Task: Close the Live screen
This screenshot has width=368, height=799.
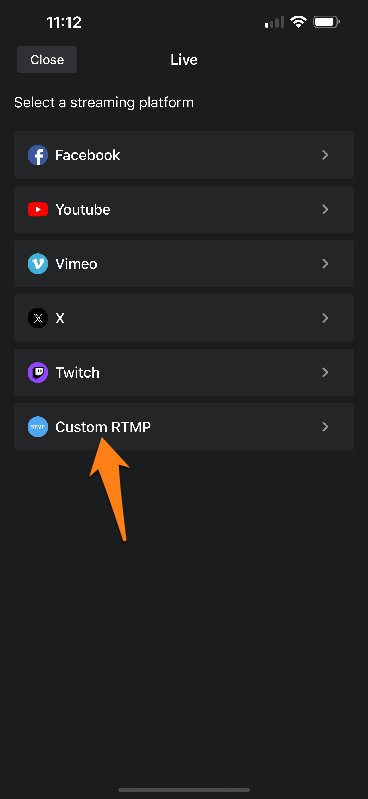Action: coord(47,60)
